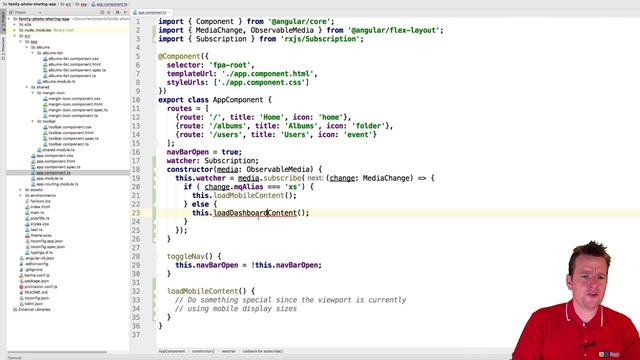
Task: Click the External Libraries icon
Action: [x=15, y=310]
